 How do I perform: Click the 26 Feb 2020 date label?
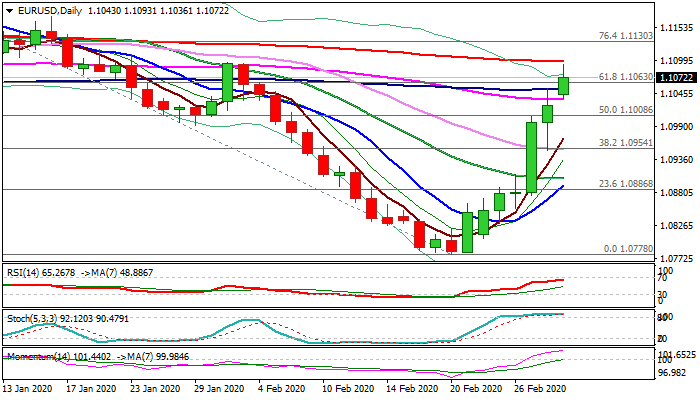point(540,388)
